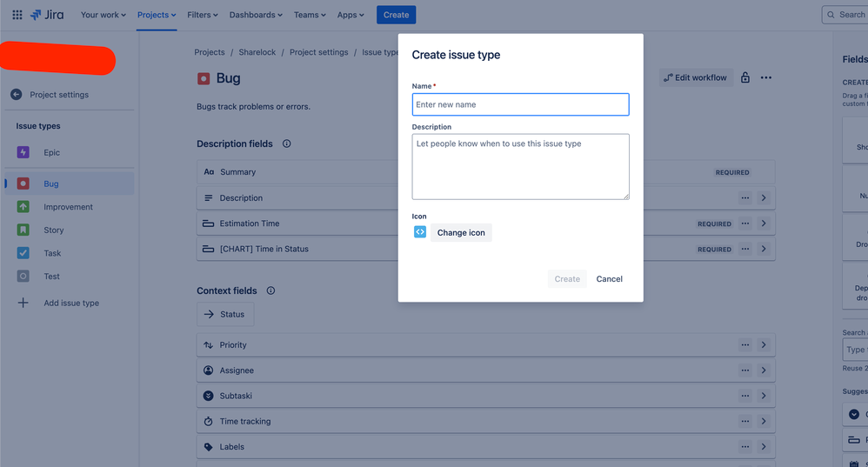
Task: Click the Name input field in the dialog
Action: 520,104
